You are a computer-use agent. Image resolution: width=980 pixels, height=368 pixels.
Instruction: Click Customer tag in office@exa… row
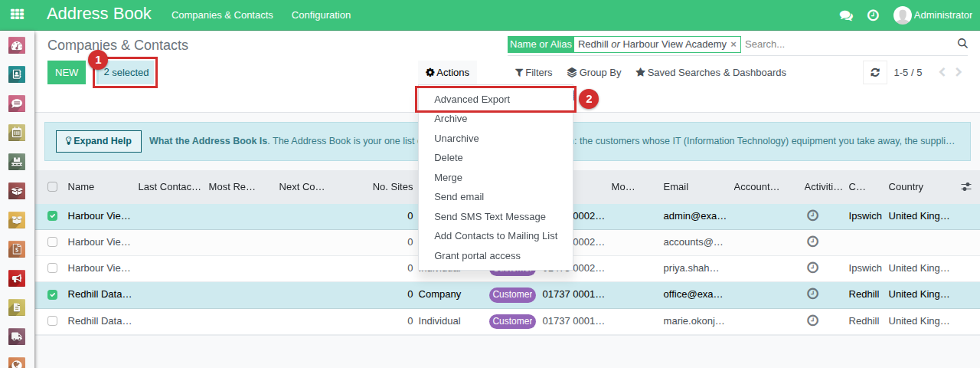512,294
